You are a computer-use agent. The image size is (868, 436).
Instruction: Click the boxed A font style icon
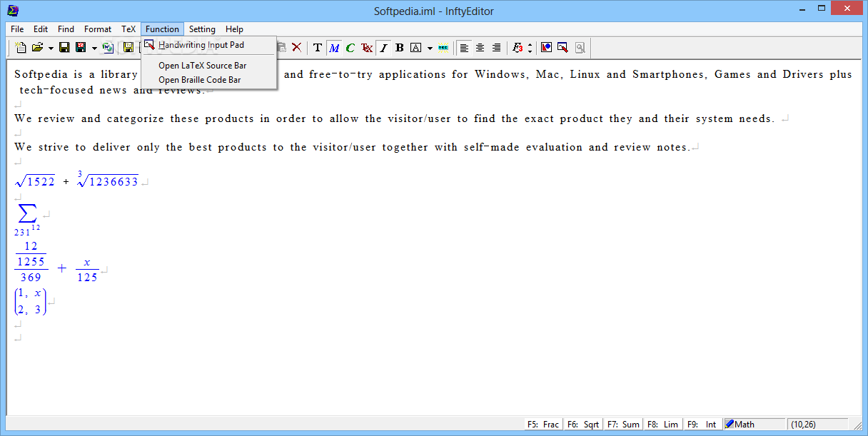coord(416,48)
